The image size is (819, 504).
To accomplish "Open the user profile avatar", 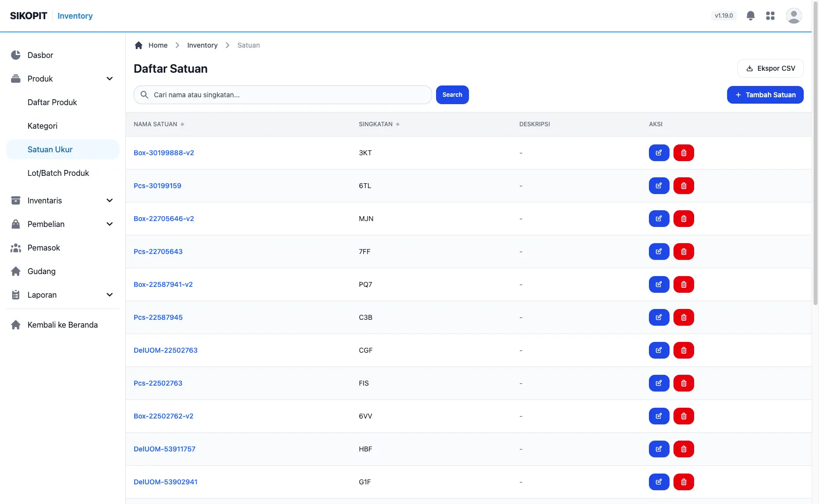I will pyautogui.click(x=794, y=16).
